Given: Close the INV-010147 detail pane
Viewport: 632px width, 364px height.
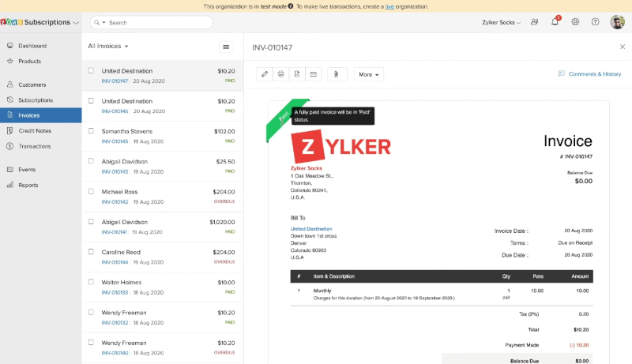Looking at the screenshot, I should [x=623, y=47].
